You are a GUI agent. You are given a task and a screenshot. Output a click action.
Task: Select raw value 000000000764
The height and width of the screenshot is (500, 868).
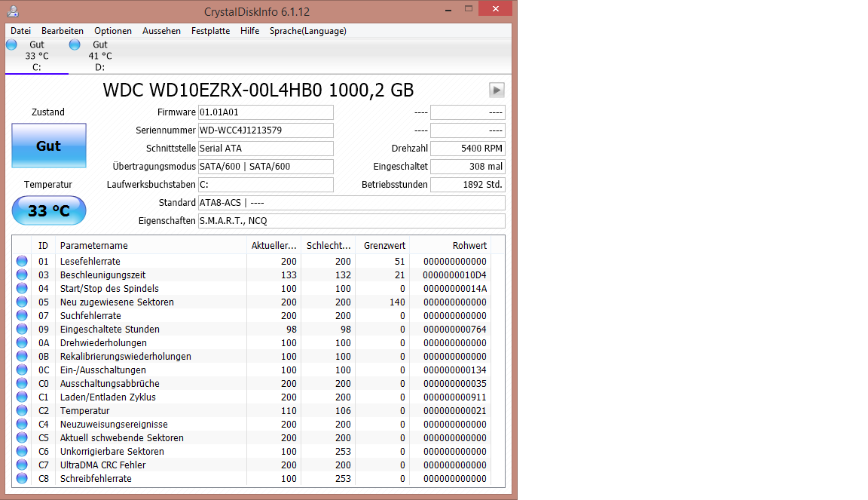[454, 330]
